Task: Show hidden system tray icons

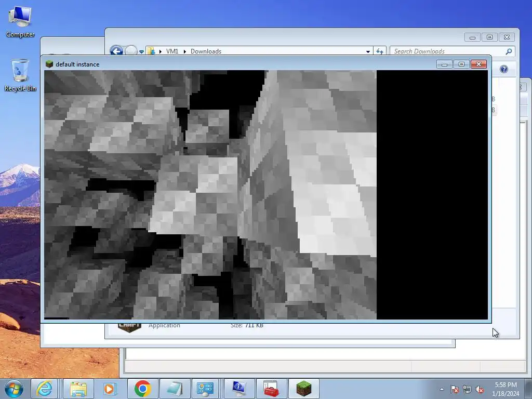Action: [442, 389]
